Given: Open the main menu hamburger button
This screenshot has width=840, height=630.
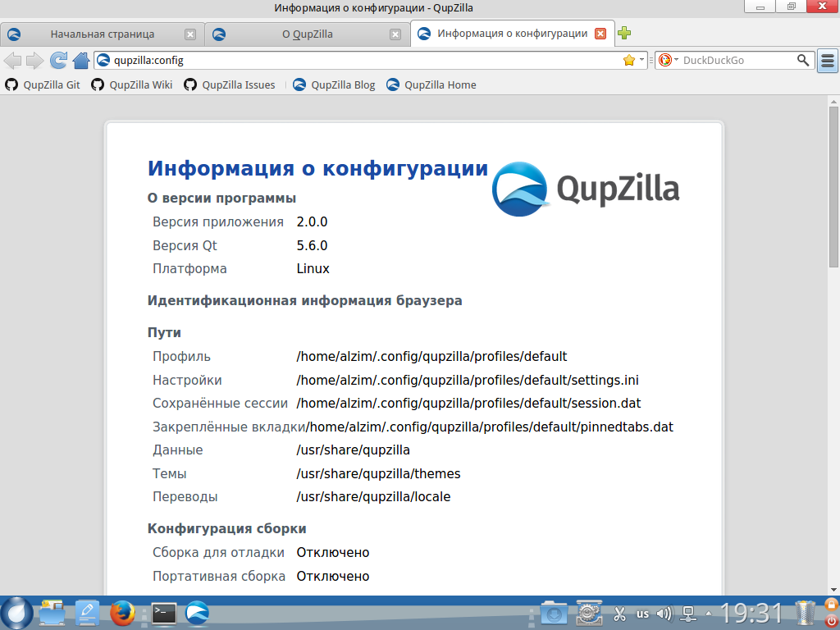Looking at the screenshot, I should pyautogui.click(x=828, y=61).
